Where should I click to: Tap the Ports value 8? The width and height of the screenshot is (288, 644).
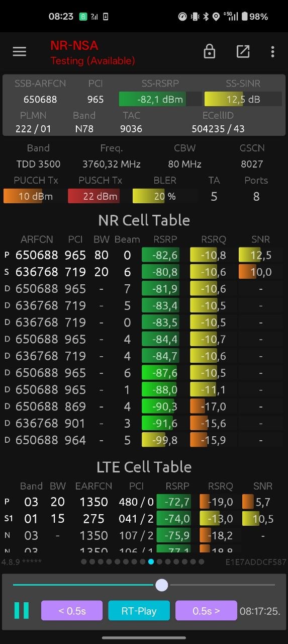pyautogui.click(x=256, y=196)
